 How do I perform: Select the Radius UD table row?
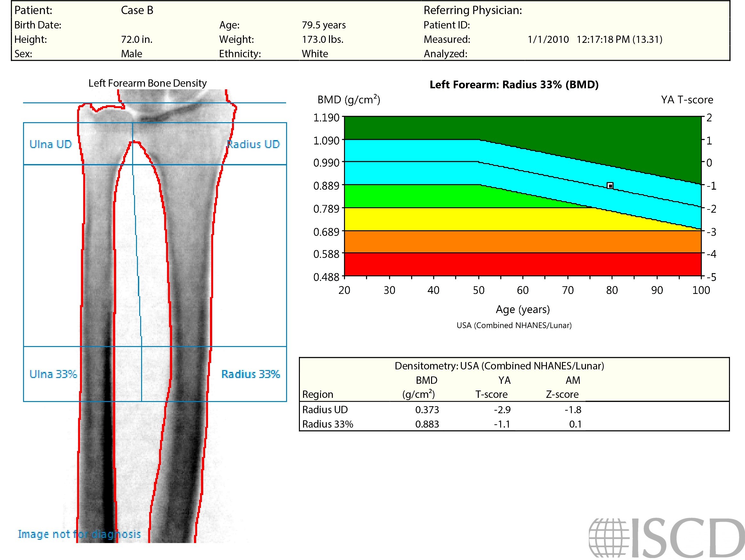tap(325, 410)
